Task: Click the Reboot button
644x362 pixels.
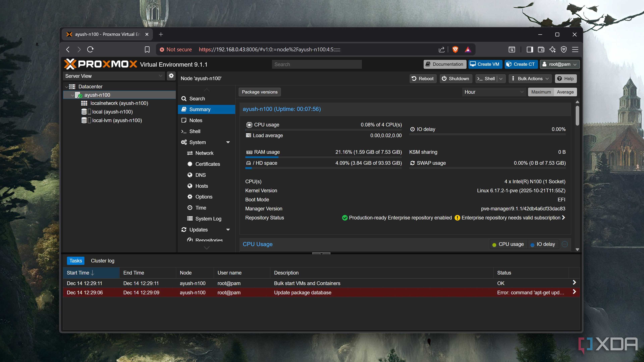Action: (423, 78)
